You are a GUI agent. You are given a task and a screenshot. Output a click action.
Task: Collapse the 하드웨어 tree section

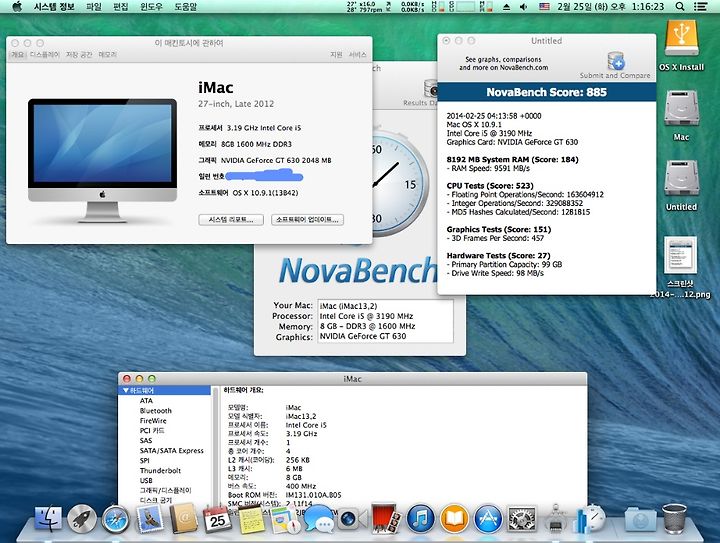tap(125, 391)
